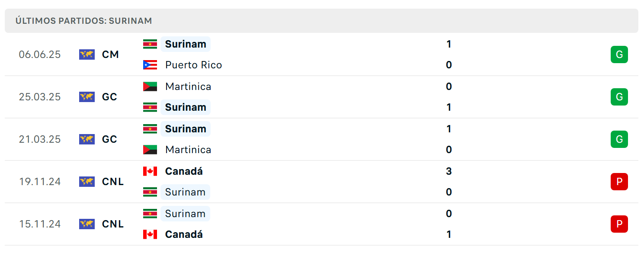644x253 pixels.
Task: Open match dated 21.03.25
Action: coord(321,139)
